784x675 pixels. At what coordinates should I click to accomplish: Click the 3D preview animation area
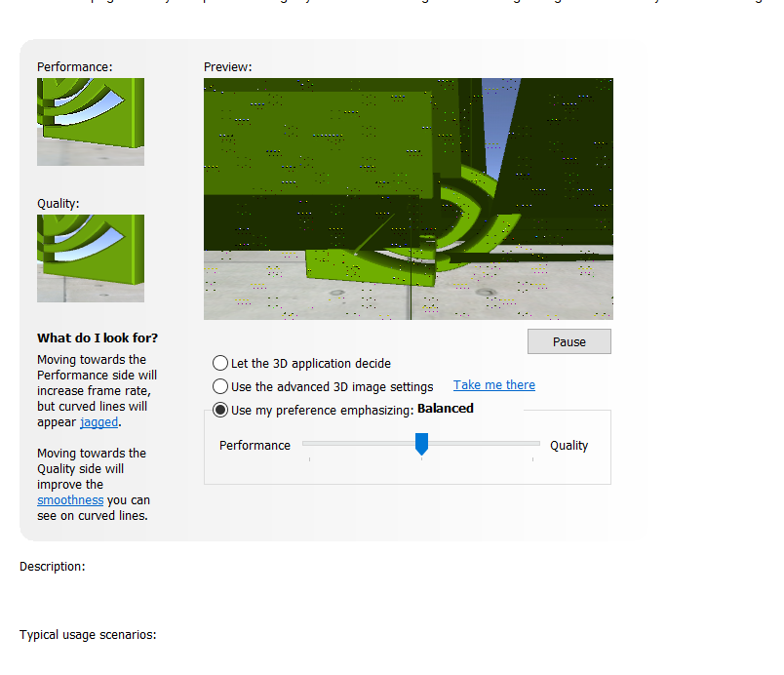pos(408,199)
